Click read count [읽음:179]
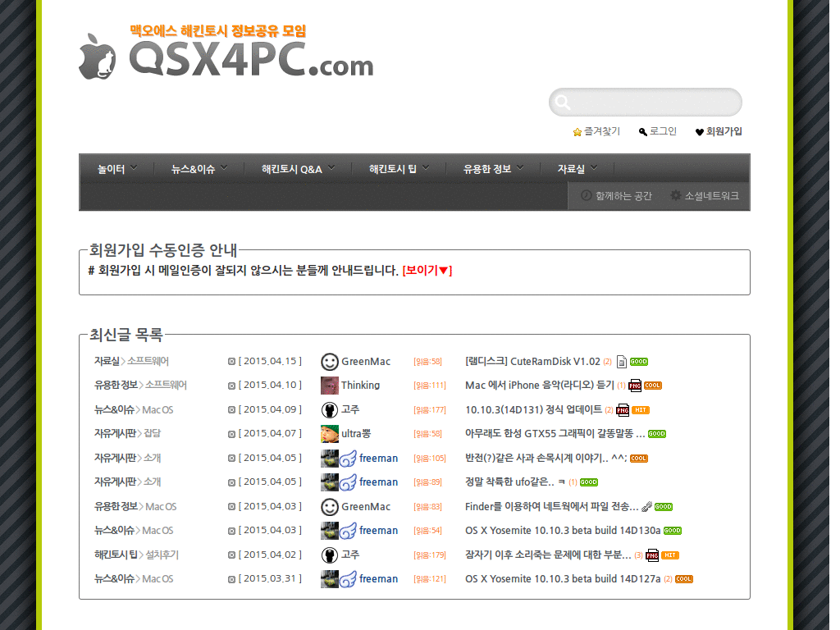 (x=430, y=555)
